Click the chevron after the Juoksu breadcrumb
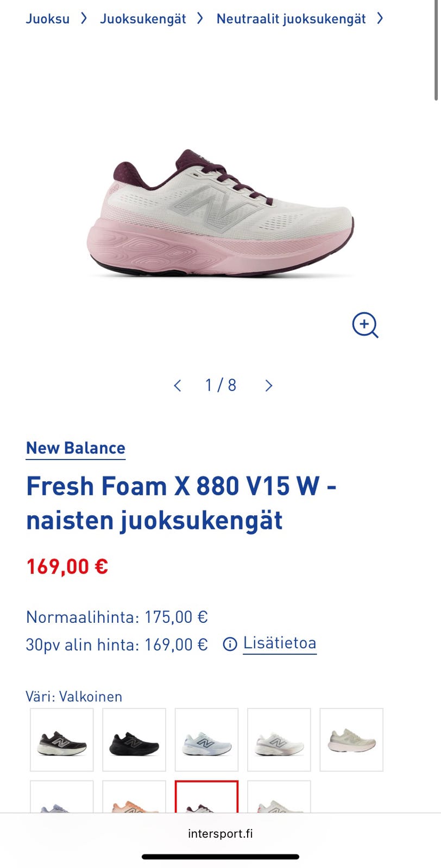This screenshot has height=868, width=441. click(x=84, y=18)
